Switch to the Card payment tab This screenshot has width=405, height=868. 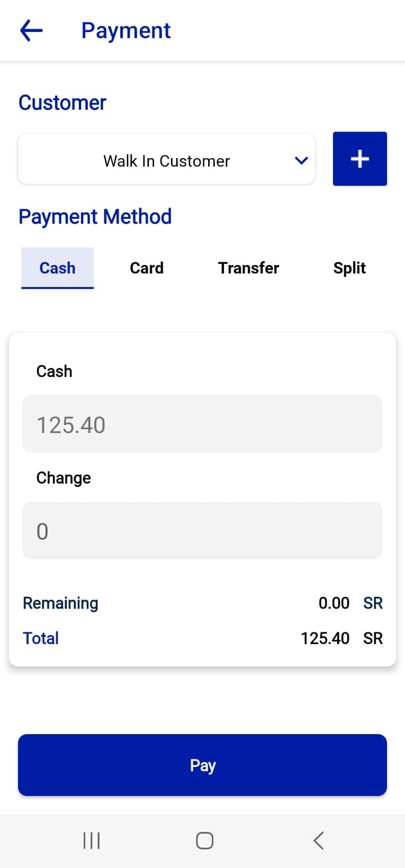coord(147,268)
